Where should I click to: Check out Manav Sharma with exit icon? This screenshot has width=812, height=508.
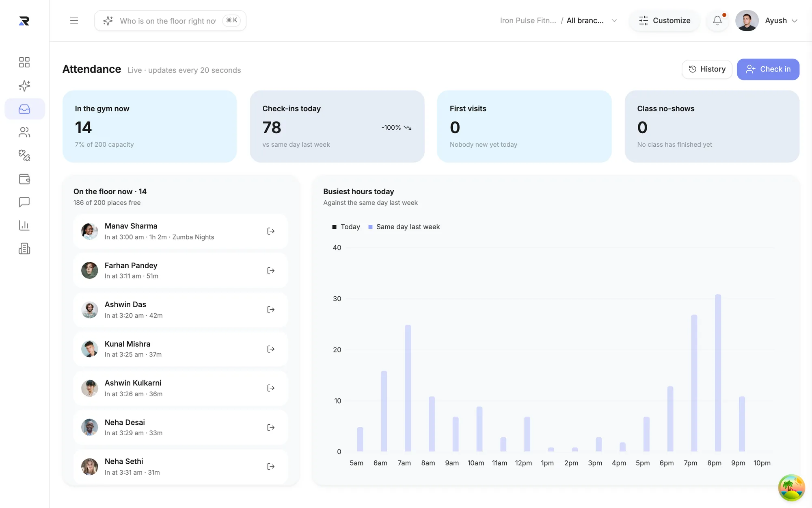[271, 231]
